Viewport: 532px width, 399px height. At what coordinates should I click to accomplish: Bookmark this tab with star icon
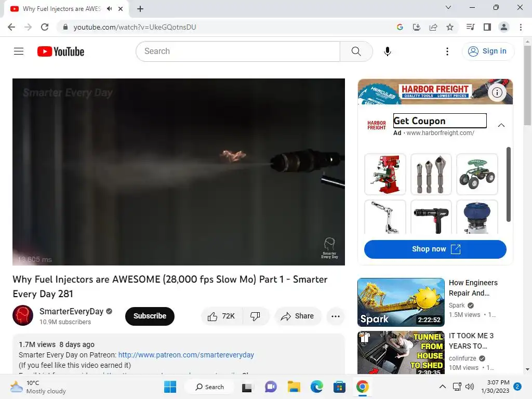coord(449,27)
